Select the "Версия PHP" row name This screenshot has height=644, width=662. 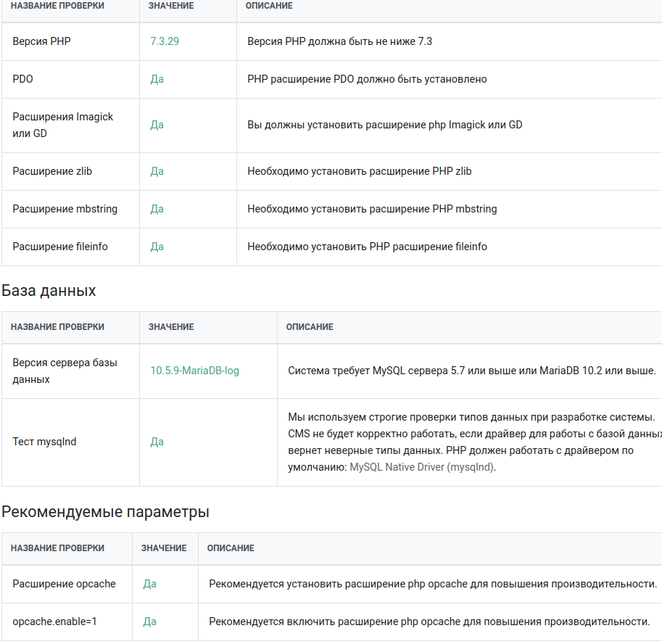41,41
